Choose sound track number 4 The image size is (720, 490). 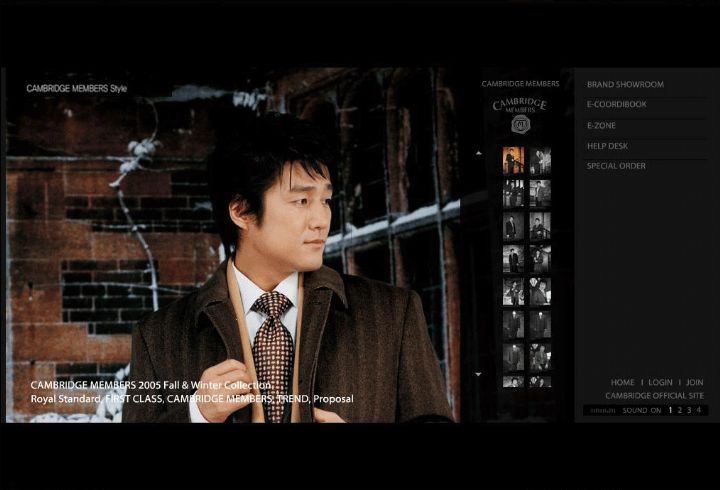pyautogui.click(x=698, y=410)
